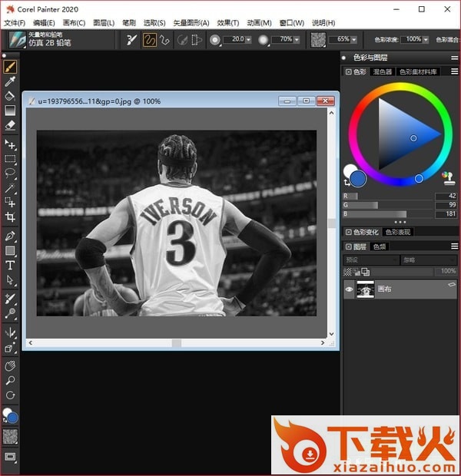Click the R value input field
The image size is (461, 476).
click(446, 197)
